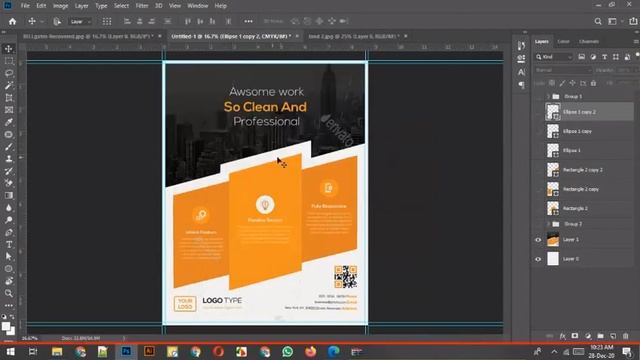This screenshot has width=640, height=360.
Task: Select the Lasso tool
Action: pos(9,73)
